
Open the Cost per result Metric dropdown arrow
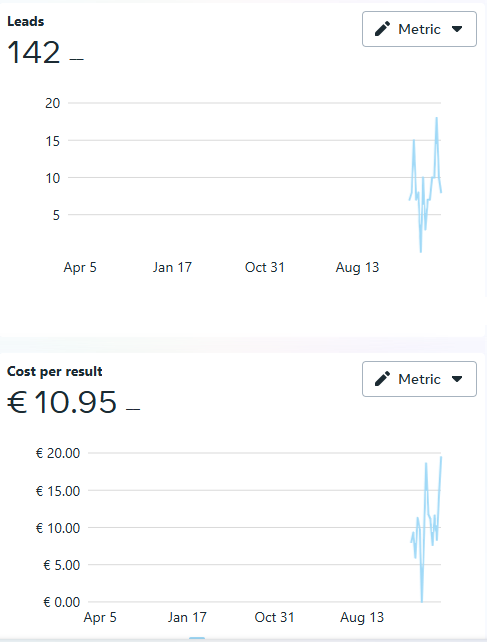(x=457, y=379)
